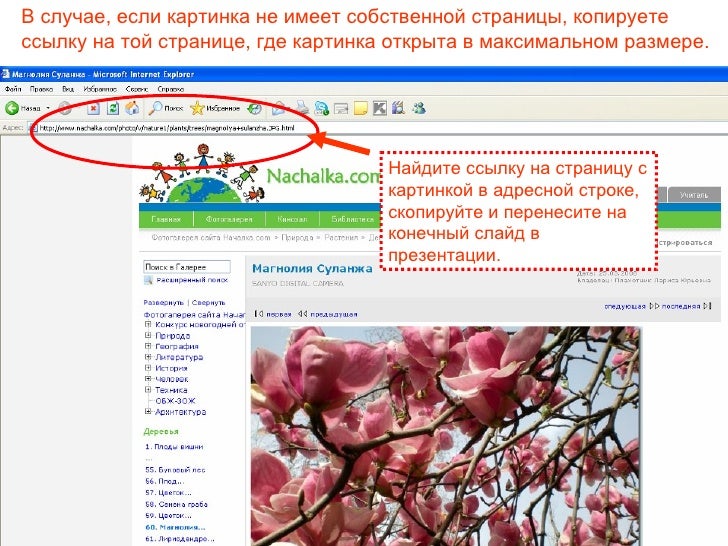Open list item 1. Плоды вишни
The width and height of the screenshot is (728, 546).
[x=174, y=447]
